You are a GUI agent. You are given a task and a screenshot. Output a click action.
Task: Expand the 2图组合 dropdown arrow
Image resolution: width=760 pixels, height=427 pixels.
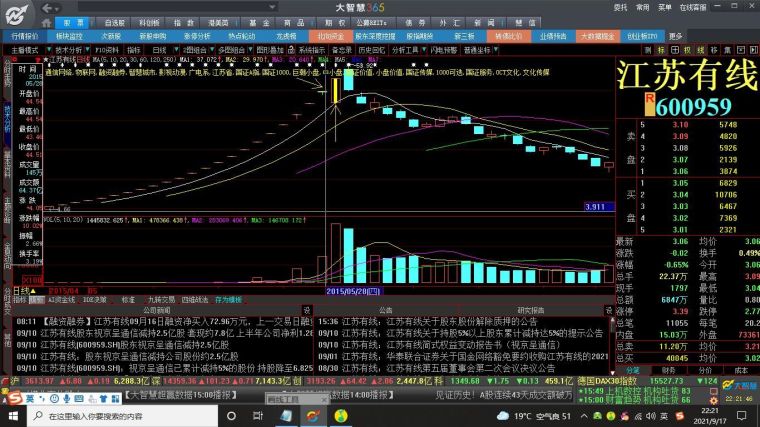[x=212, y=50]
